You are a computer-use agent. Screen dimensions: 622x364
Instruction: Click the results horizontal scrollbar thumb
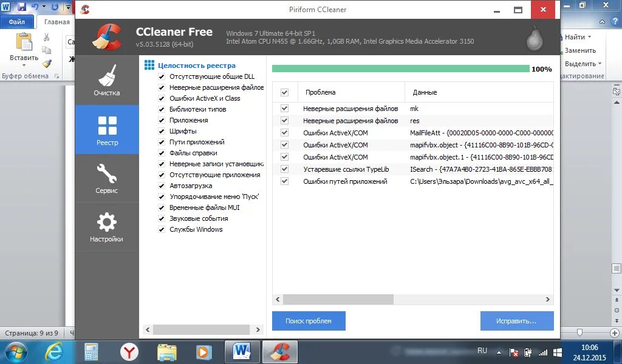pos(338,300)
